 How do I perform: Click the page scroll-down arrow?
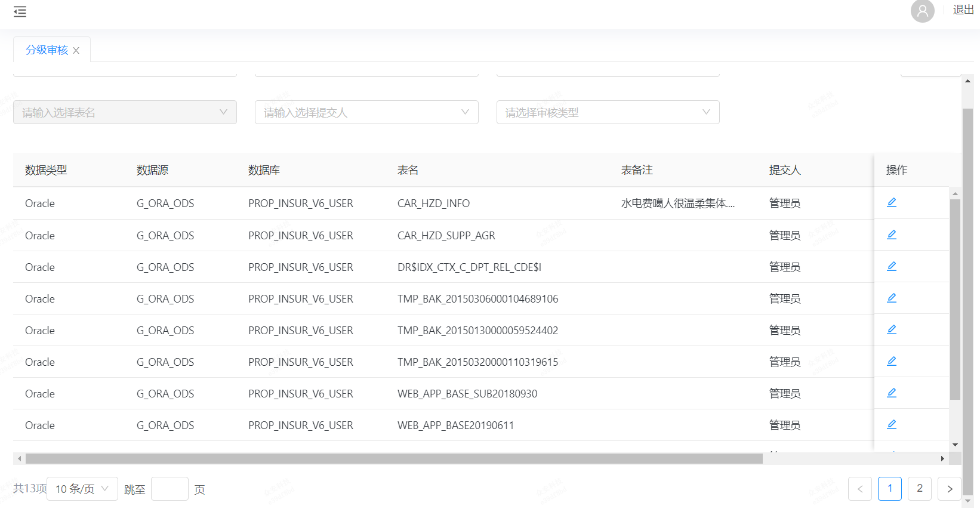point(967,502)
